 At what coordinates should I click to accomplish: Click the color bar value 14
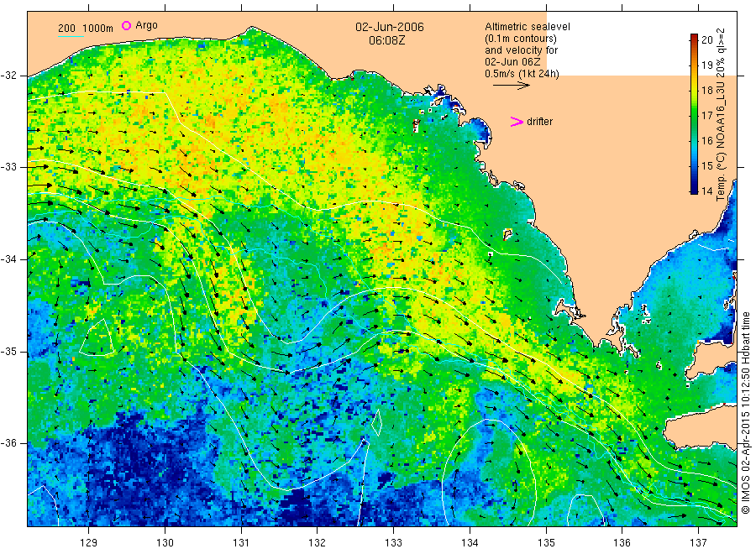click(x=706, y=191)
